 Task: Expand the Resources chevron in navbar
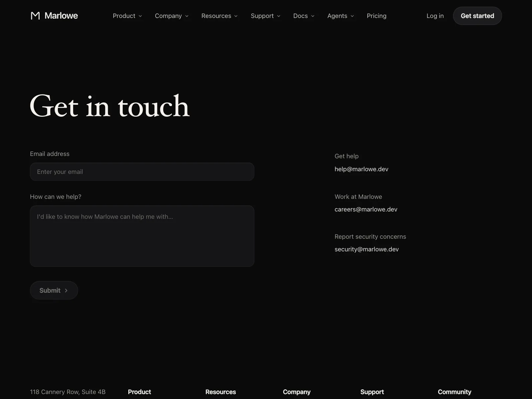[236, 16]
